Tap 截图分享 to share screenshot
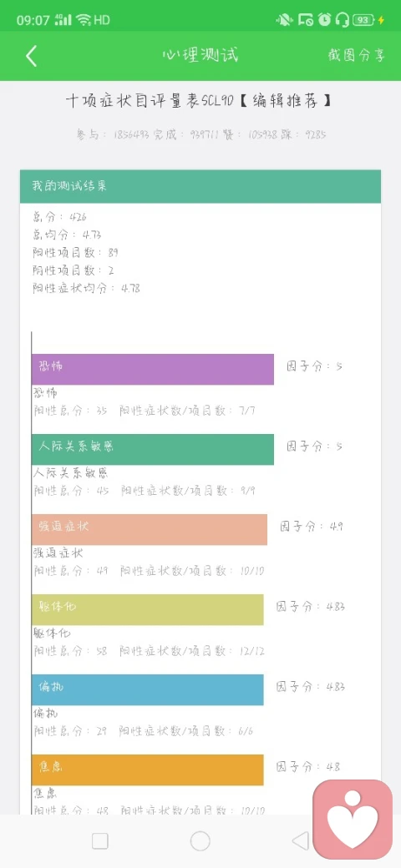 [356, 55]
